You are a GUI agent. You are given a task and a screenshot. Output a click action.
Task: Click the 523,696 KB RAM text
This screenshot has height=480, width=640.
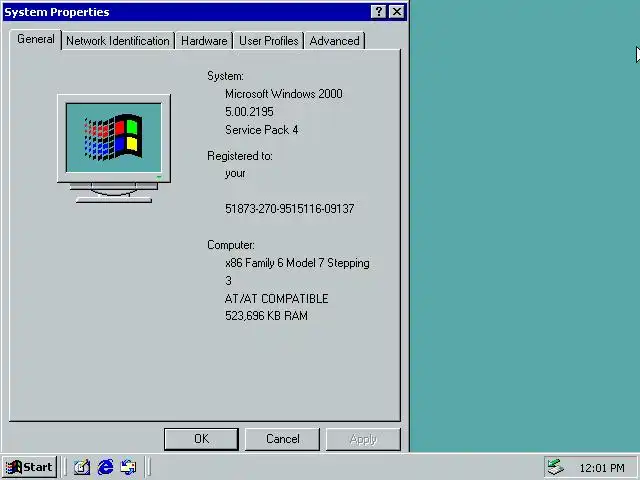point(266,316)
